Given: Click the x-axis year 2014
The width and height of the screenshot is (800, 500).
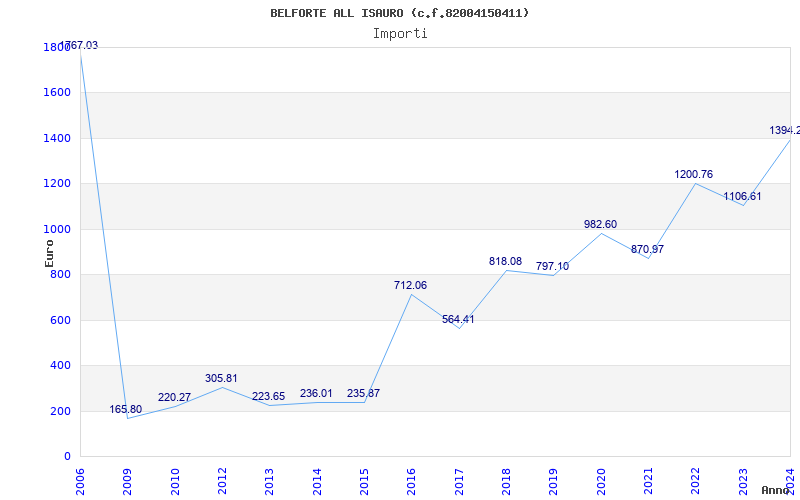Looking at the screenshot, I should click(x=317, y=482).
